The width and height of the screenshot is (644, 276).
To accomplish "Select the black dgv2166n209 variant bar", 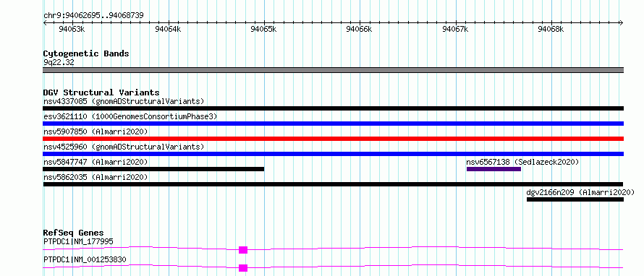I will (575, 199).
